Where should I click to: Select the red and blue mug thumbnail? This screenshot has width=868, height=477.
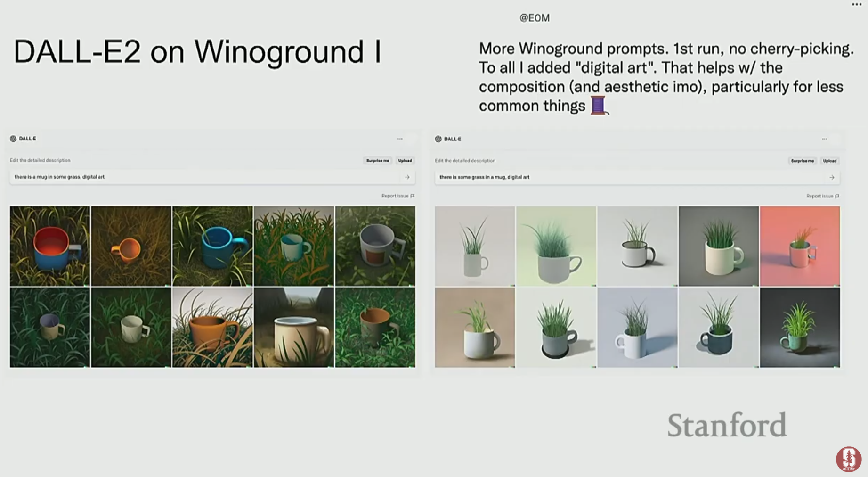point(50,246)
